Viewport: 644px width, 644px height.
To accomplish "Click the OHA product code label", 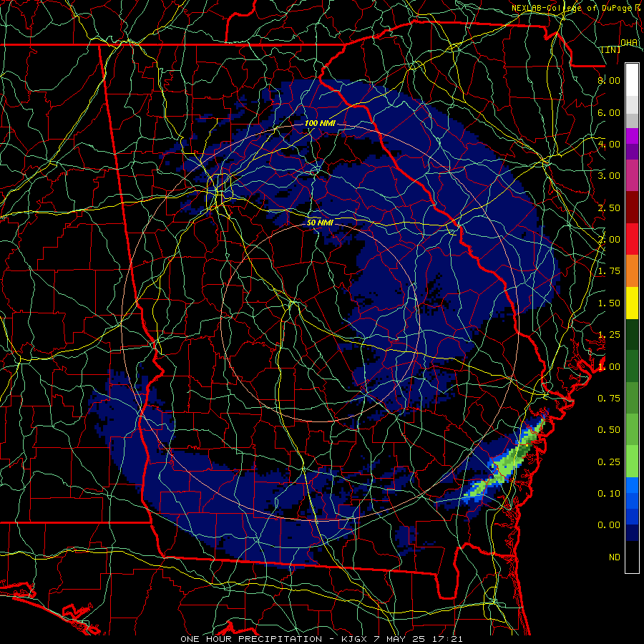I will 630,42.
